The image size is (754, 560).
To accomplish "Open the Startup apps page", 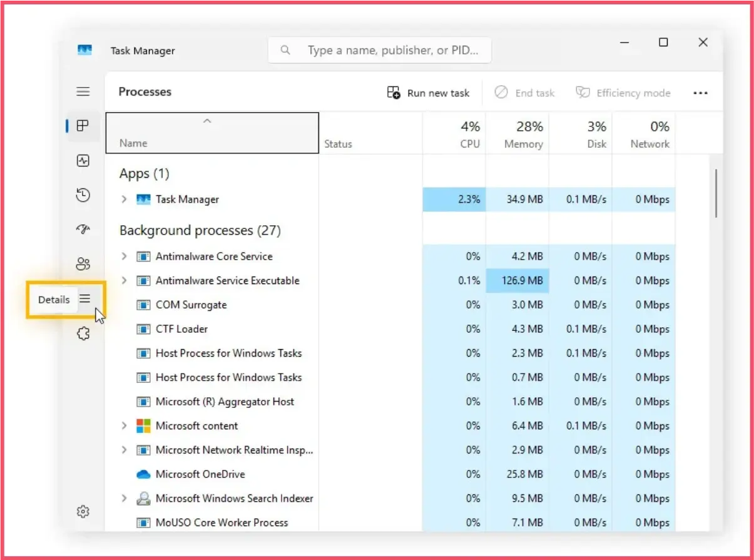I will coord(83,230).
